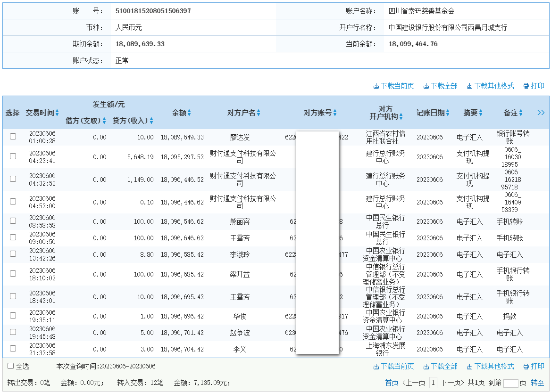Expand more columns with double chevron

(x=541, y=113)
